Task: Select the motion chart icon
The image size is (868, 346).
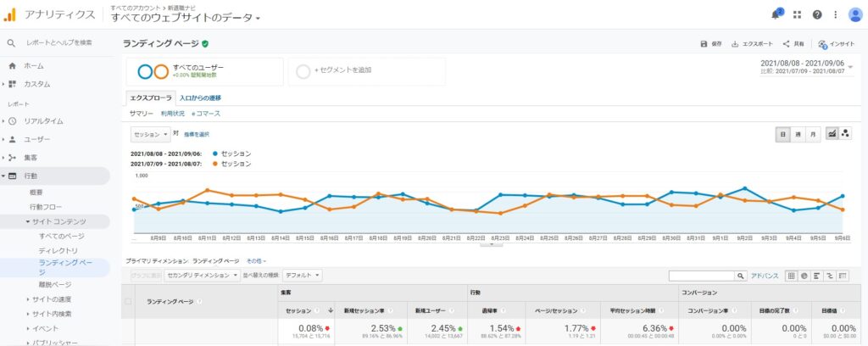Action: point(845,133)
